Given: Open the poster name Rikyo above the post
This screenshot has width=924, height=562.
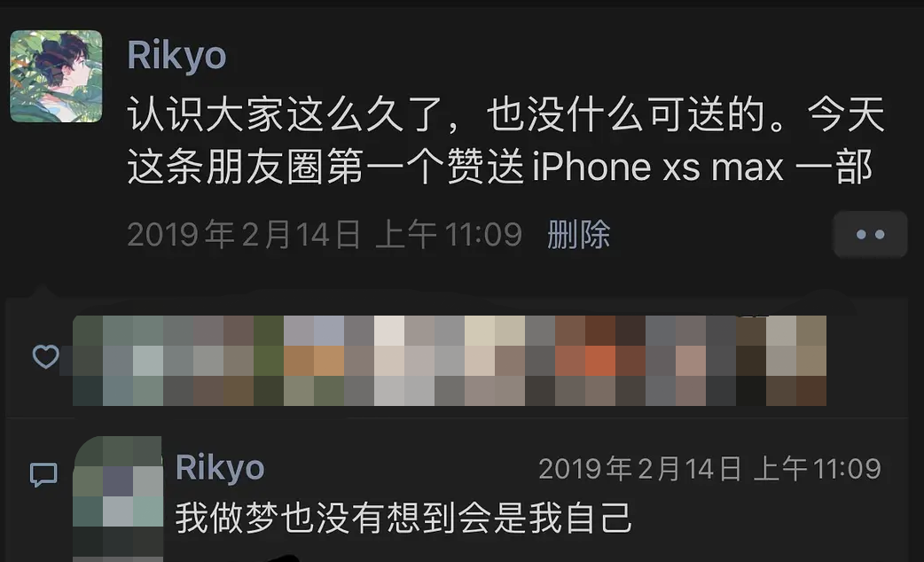Looking at the screenshot, I should pos(176,55).
